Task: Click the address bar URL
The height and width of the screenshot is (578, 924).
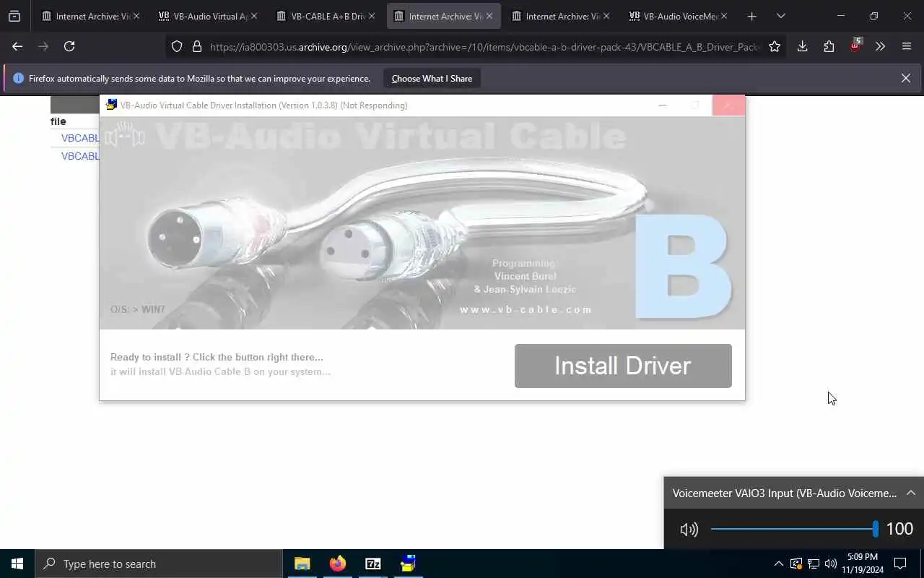Action: (x=484, y=46)
